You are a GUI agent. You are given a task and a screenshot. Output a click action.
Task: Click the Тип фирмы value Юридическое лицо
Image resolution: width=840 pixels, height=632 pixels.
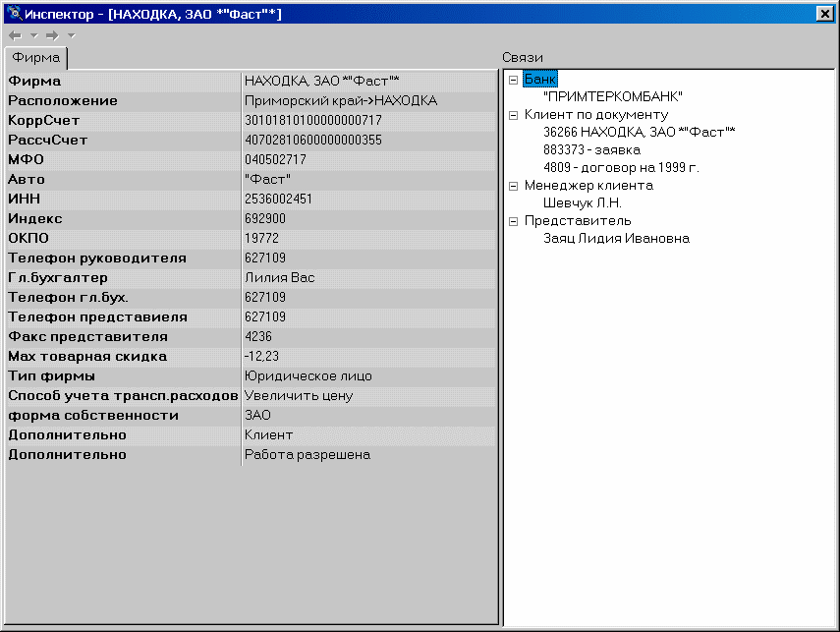(x=308, y=375)
